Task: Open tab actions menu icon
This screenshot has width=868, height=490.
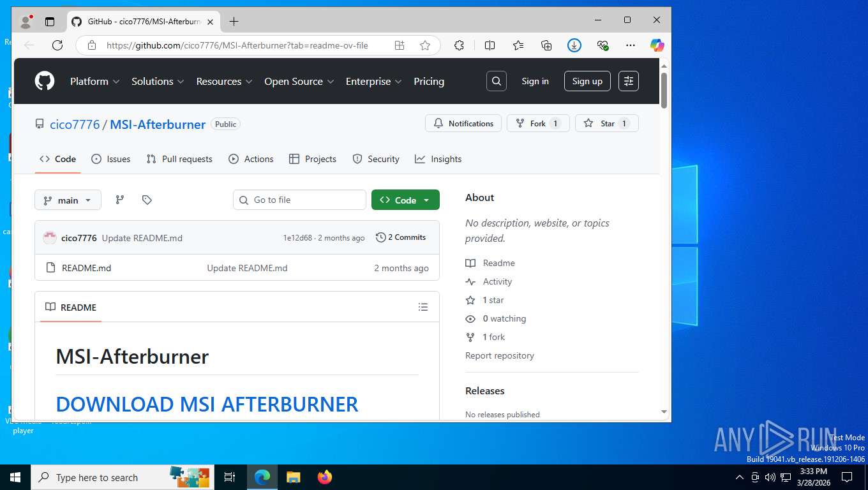Action: (50, 22)
